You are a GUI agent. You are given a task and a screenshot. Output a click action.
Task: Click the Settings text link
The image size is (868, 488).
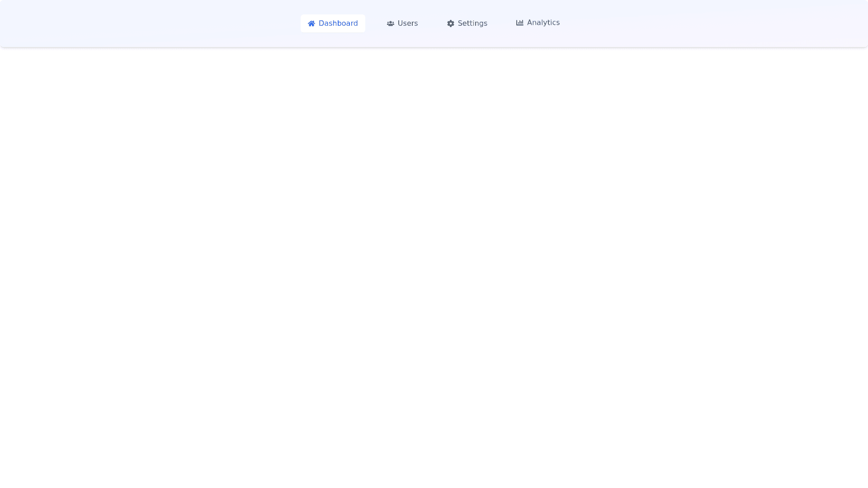coord(472,23)
